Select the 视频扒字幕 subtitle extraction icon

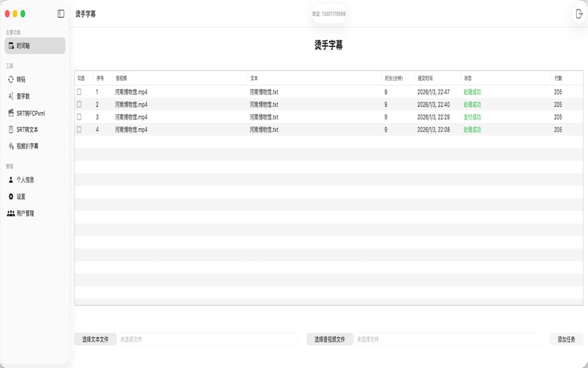click(11, 146)
